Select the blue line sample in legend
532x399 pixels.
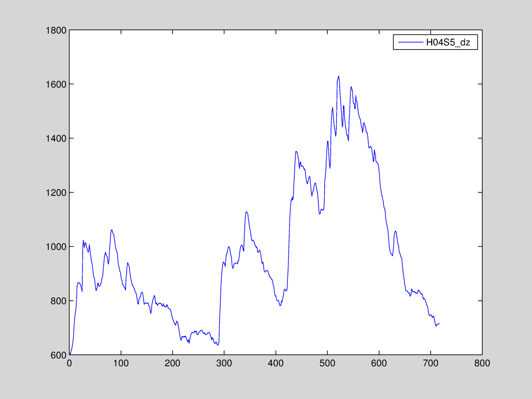[410, 42]
